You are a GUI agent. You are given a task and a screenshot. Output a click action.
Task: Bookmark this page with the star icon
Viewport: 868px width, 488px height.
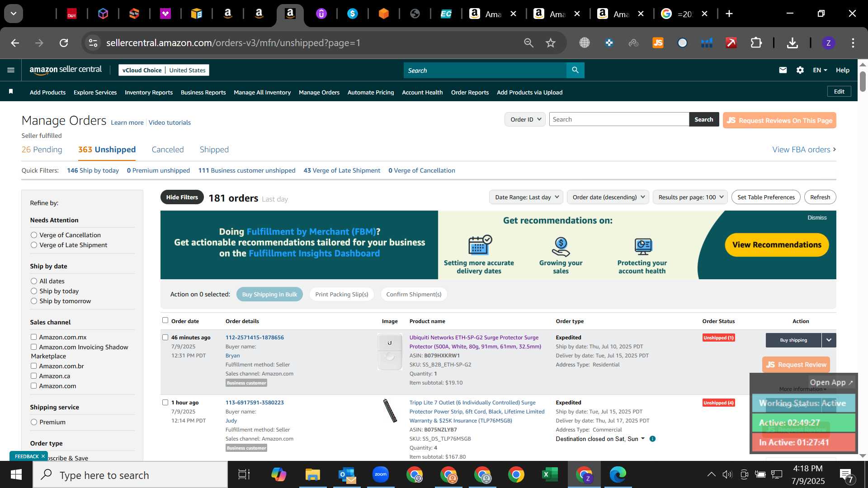[550, 43]
